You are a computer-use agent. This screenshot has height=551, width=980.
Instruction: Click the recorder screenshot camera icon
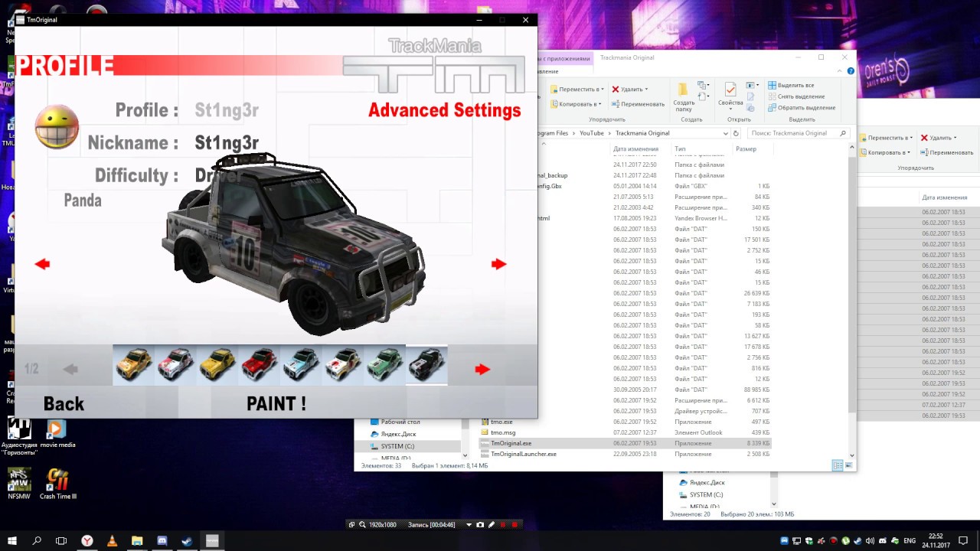pyautogui.click(x=480, y=525)
